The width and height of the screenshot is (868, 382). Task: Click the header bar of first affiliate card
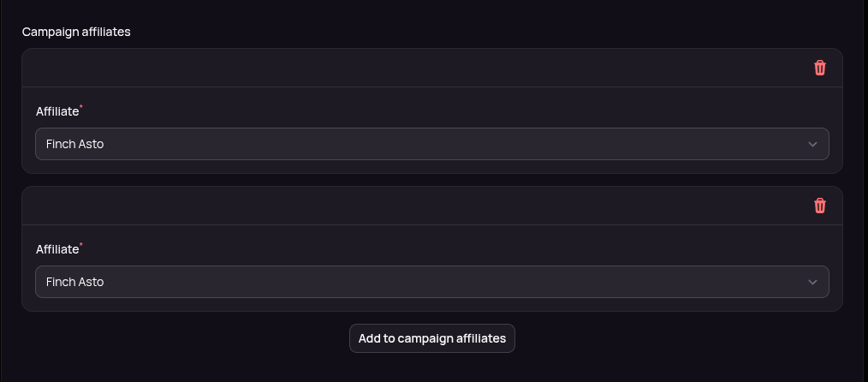(x=411, y=68)
